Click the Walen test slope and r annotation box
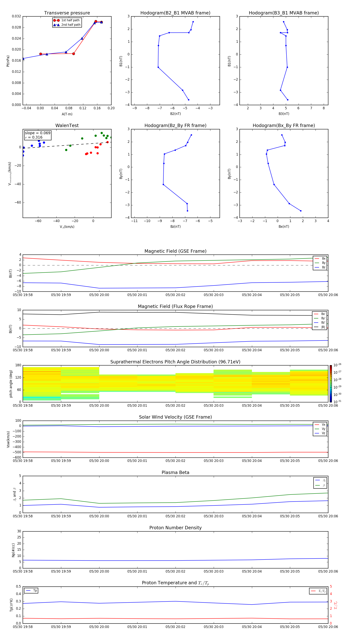351x644 pixels. coord(37,135)
